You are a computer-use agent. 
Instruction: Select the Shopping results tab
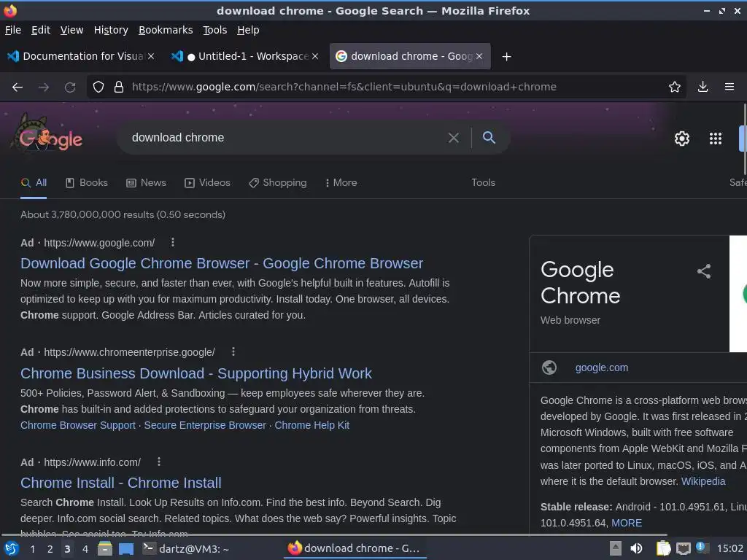[x=278, y=183]
